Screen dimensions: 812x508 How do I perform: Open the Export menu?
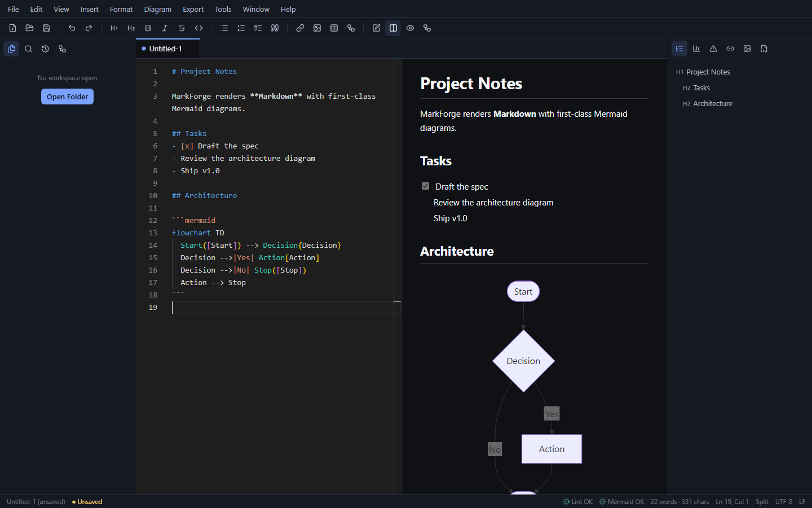point(193,10)
